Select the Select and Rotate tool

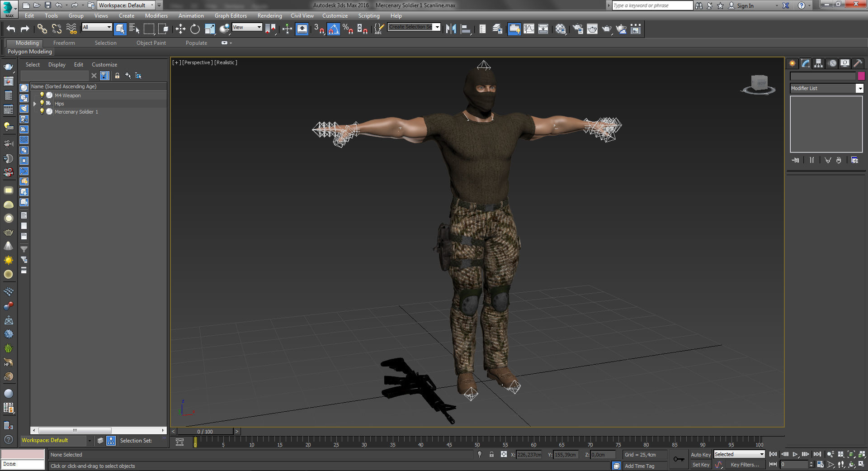tap(195, 29)
